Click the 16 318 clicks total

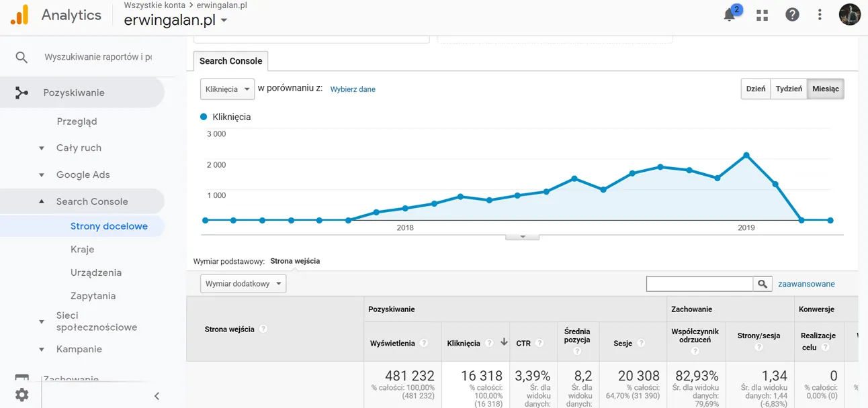(x=481, y=376)
